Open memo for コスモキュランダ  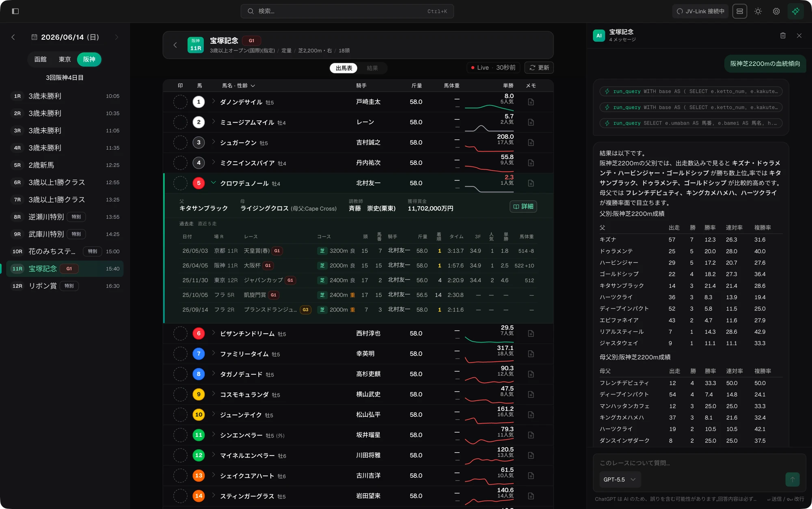coord(531,394)
